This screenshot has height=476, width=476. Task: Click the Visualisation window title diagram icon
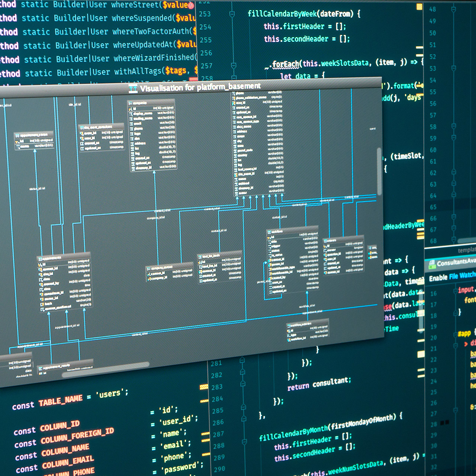click(x=133, y=89)
